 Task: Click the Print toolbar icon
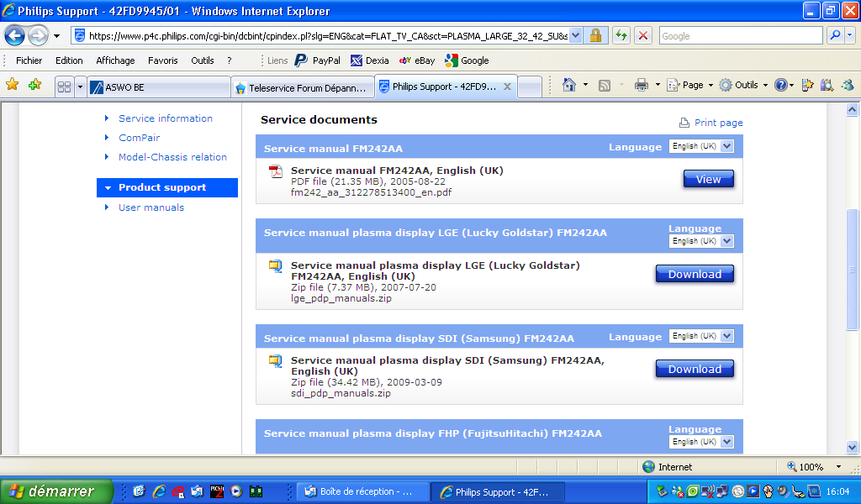[x=641, y=85]
